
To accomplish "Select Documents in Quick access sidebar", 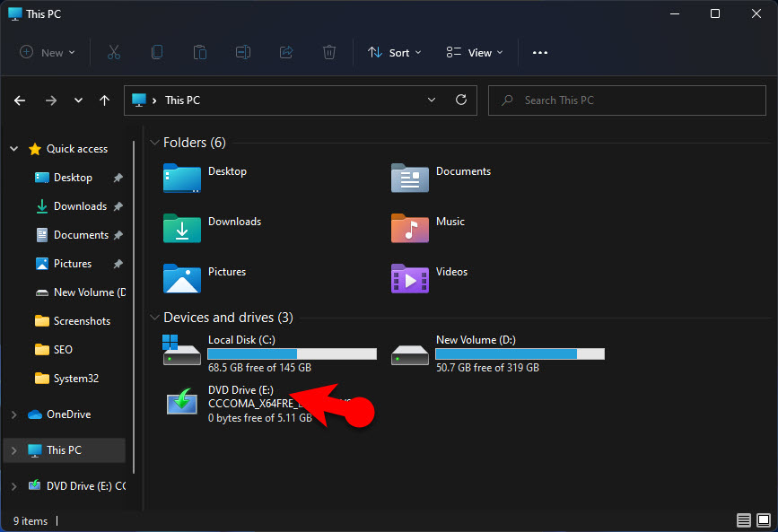I will pyautogui.click(x=81, y=235).
